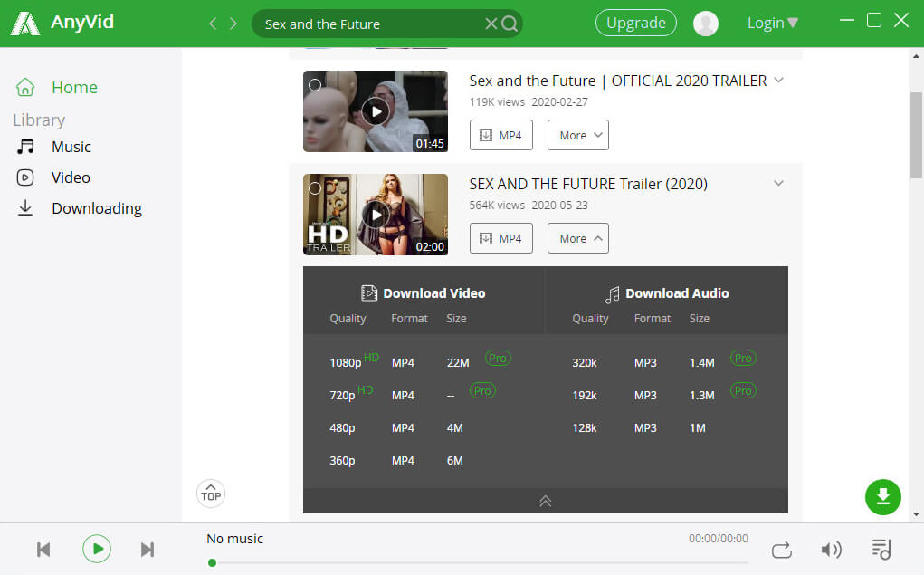The height and width of the screenshot is (575, 924).
Task: Click the search magnifier icon
Action: (x=510, y=24)
